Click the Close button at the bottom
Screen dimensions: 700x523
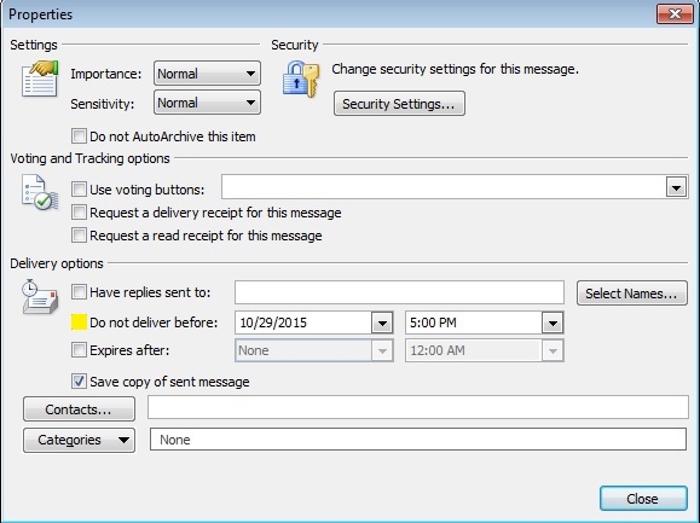click(x=643, y=498)
